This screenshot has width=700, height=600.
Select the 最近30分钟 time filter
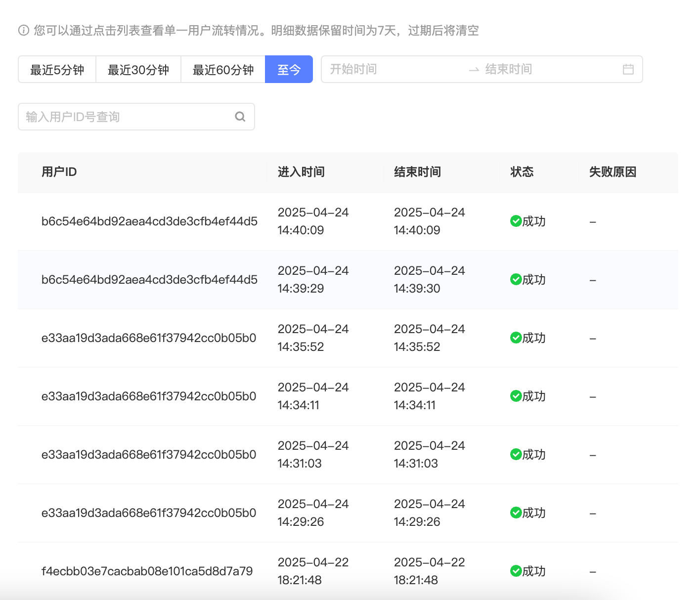(138, 69)
